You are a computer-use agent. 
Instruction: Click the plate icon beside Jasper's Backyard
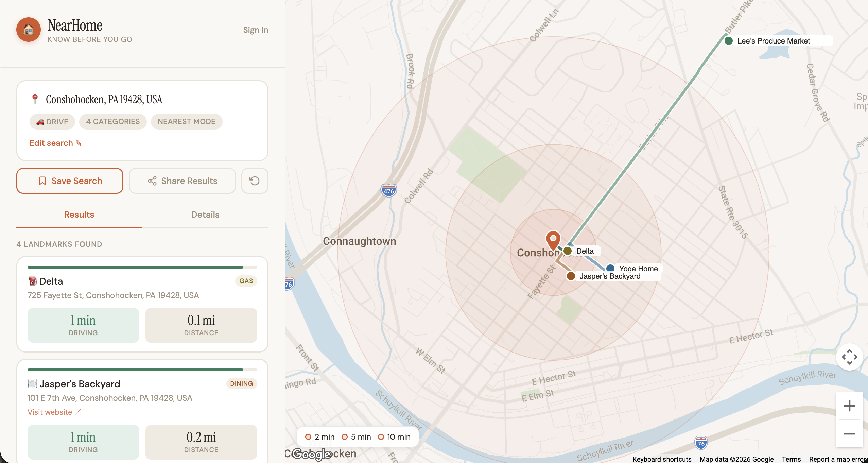pos(32,384)
